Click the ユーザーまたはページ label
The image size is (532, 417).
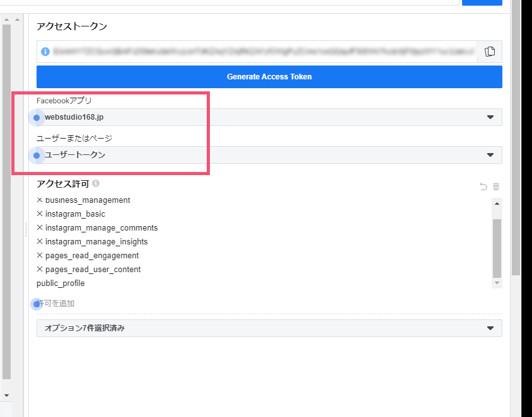pos(74,139)
